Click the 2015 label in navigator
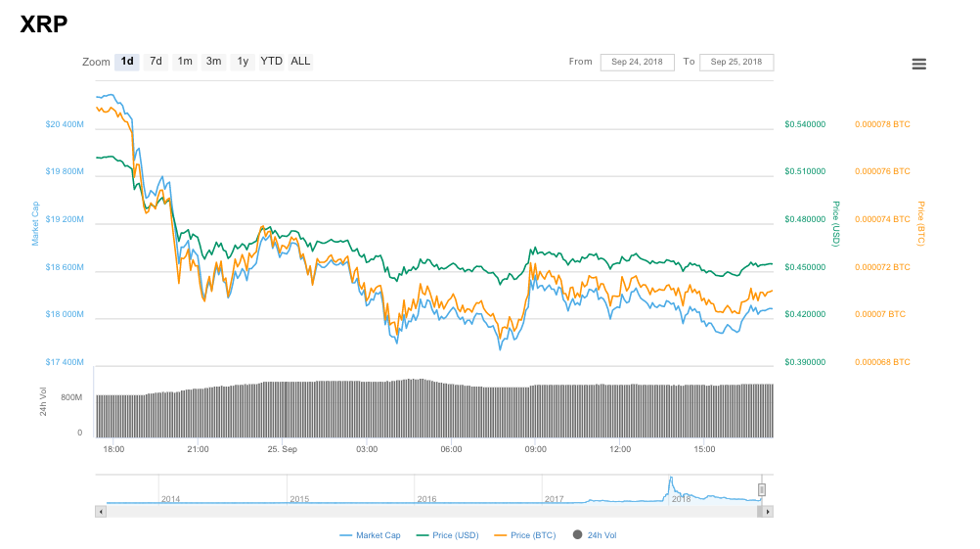The height and width of the screenshot is (549, 980). (x=299, y=499)
